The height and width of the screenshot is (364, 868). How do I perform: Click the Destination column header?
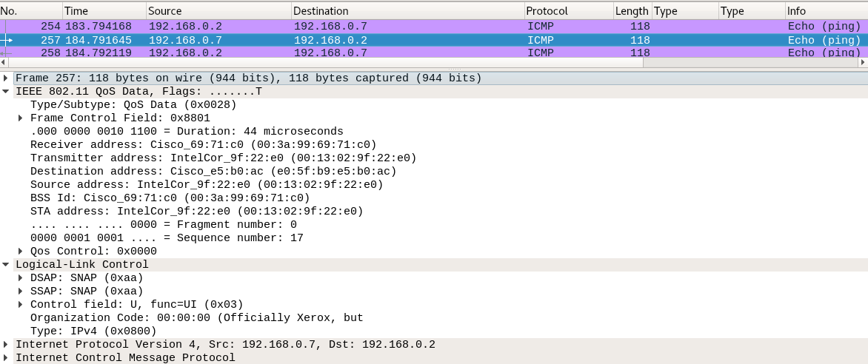coord(408,11)
